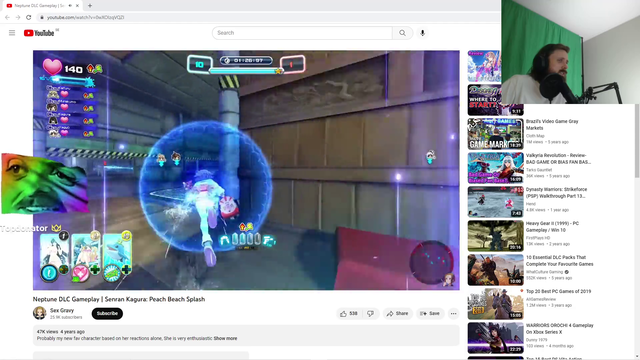Dislike the video with thumbs down
640x360 pixels.
[x=370, y=313]
